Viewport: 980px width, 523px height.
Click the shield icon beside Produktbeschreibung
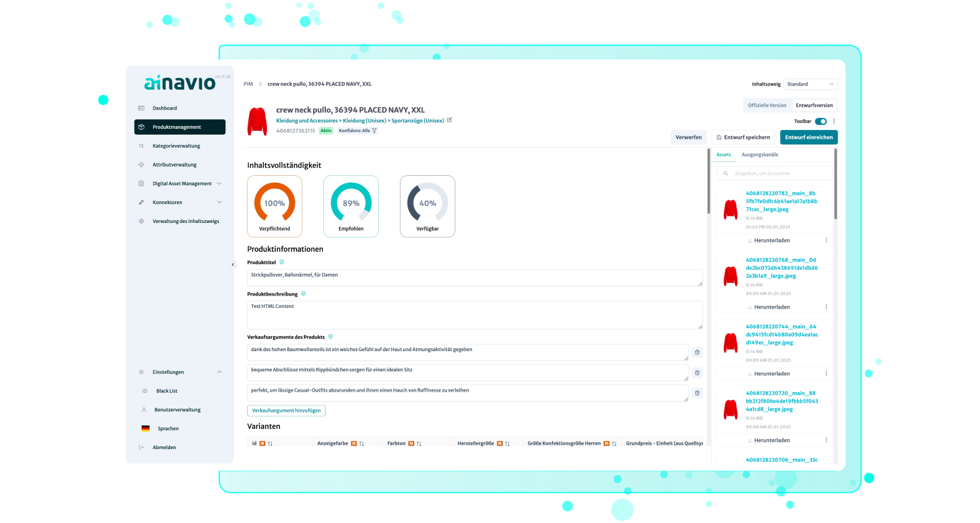(303, 294)
